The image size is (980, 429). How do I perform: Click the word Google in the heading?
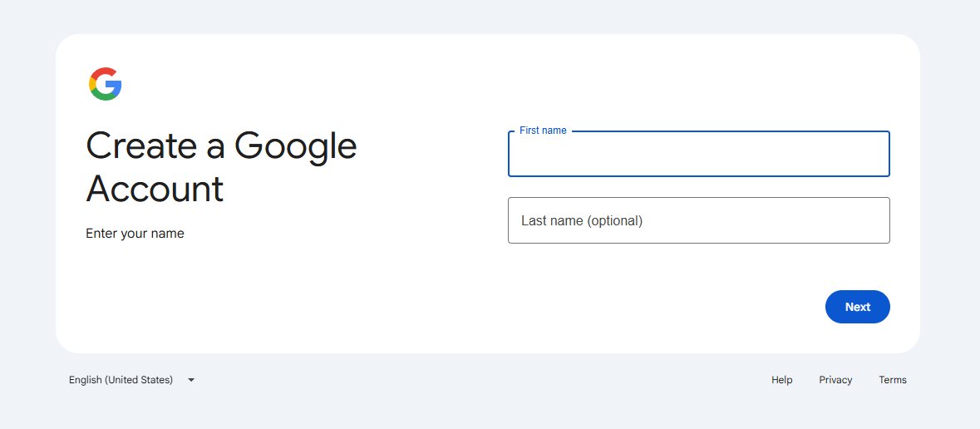tap(296, 147)
